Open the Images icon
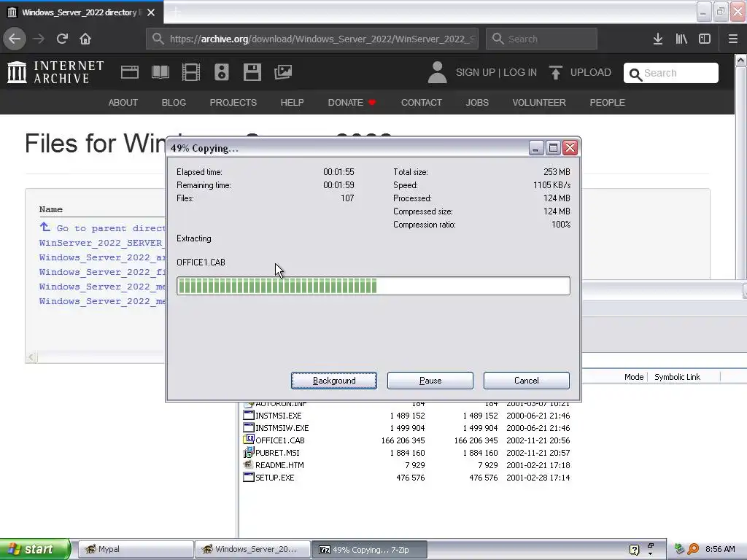This screenshot has height=560, width=747. pos(283,72)
